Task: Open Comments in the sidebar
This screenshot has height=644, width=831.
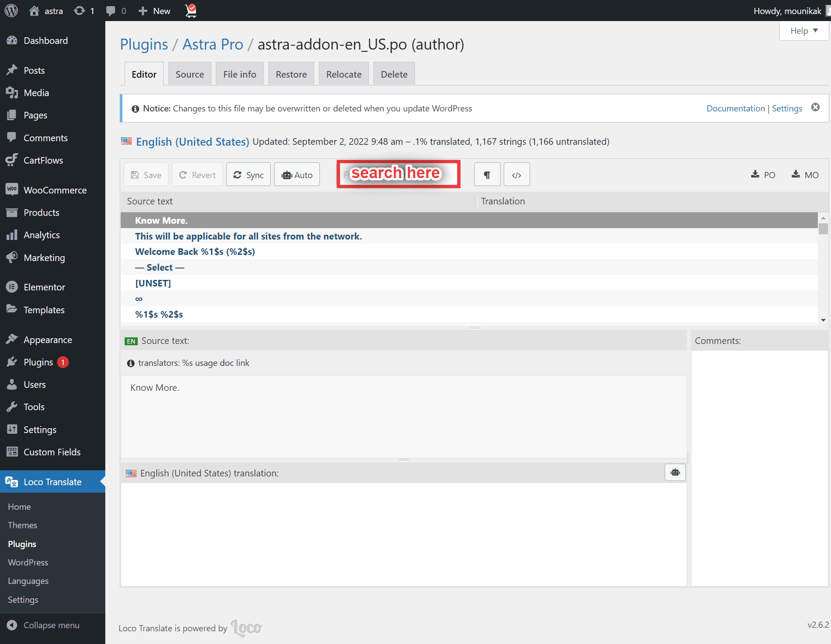Action: 53,138
